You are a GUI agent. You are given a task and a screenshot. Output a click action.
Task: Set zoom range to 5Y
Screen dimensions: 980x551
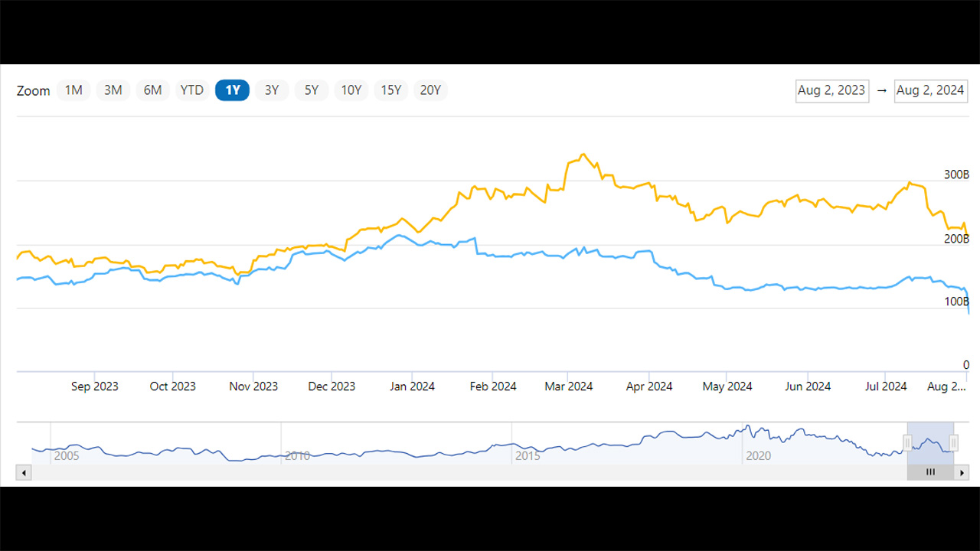[312, 90]
